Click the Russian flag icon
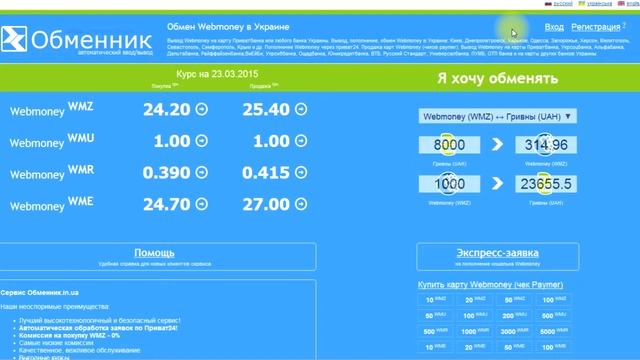The height and width of the screenshot is (360, 640). point(548,3)
